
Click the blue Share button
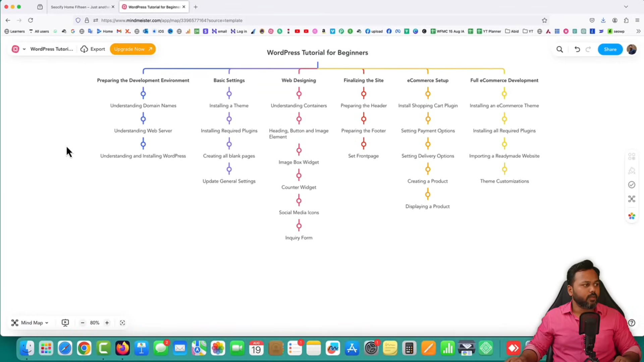click(610, 49)
